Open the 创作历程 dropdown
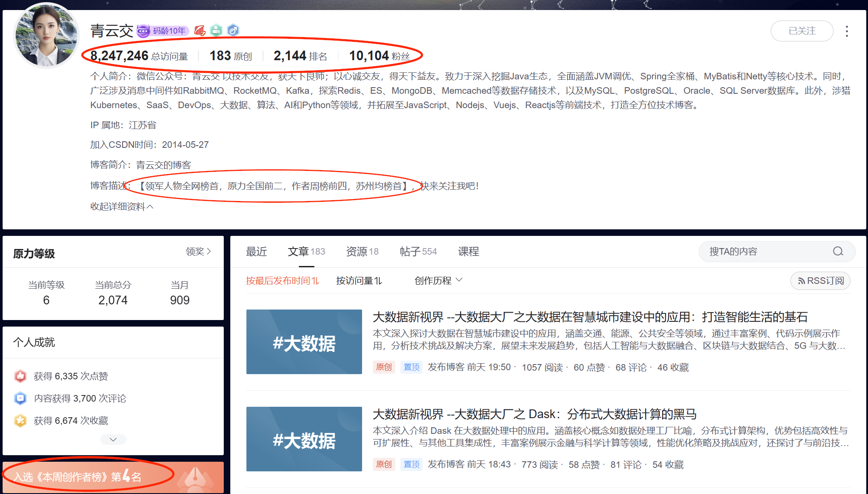 (x=438, y=280)
